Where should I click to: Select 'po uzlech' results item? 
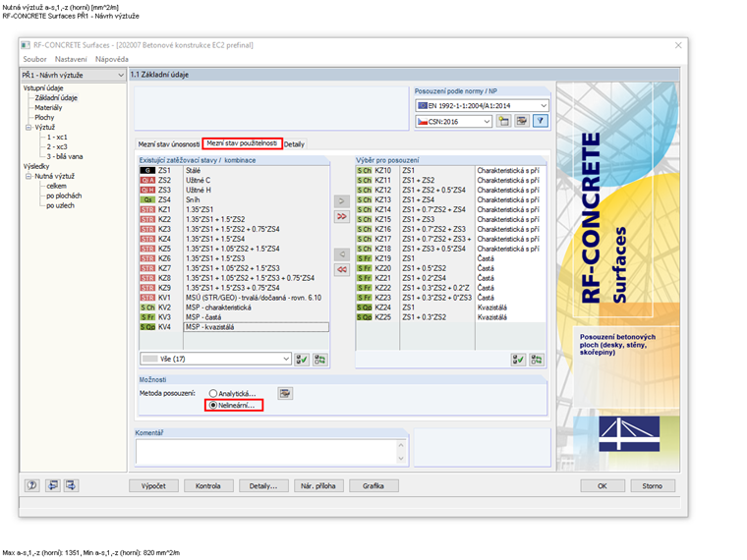pos(60,205)
